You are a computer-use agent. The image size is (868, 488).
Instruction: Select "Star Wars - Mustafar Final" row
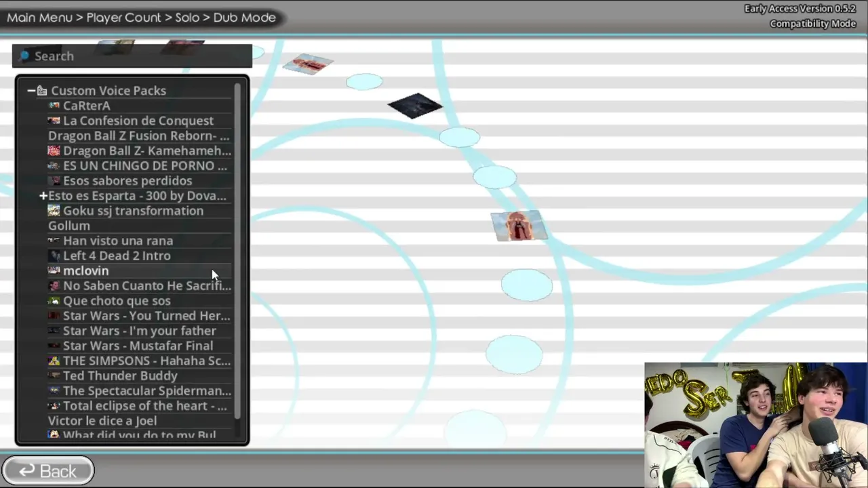pos(139,346)
